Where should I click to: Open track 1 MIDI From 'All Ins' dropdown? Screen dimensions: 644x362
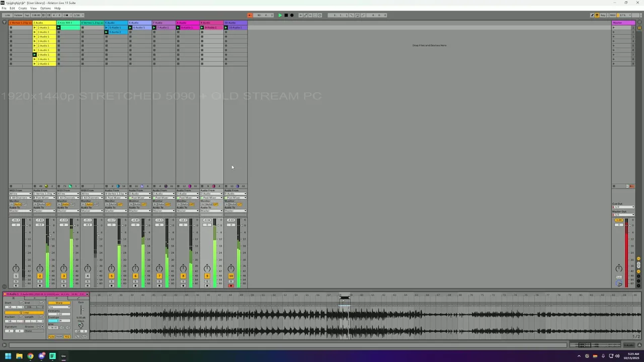coord(20,194)
